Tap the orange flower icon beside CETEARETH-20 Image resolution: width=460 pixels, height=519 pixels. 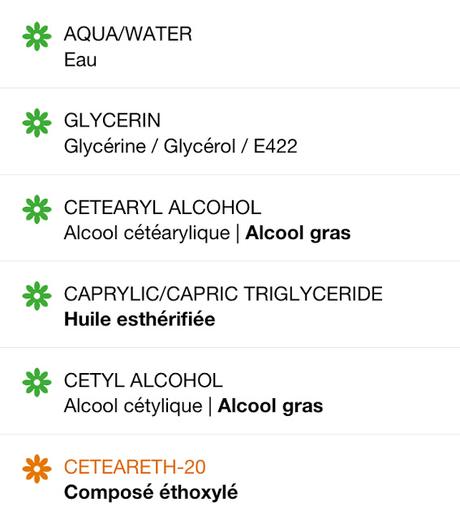click(37, 469)
